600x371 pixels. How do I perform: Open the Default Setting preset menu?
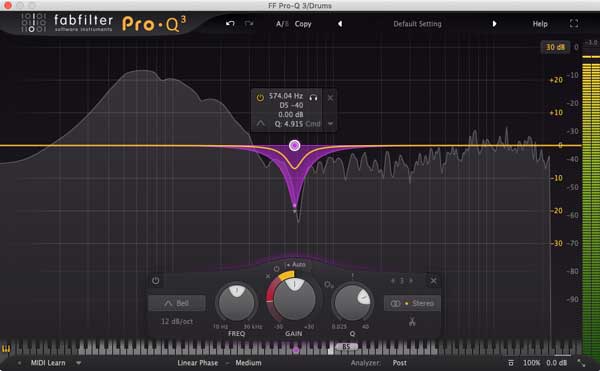point(417,24)
